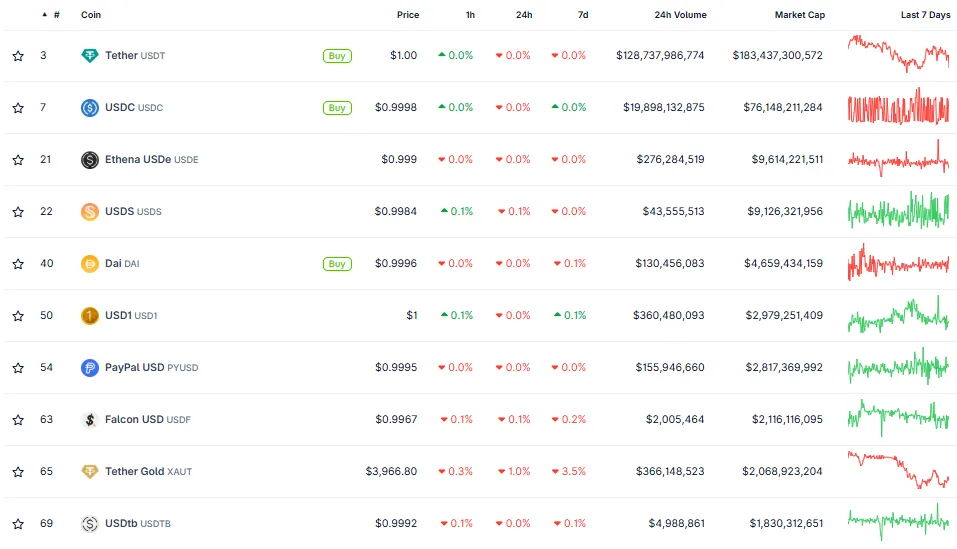Open the PayPal USD PYUSD link
Screen dimensions: 957x549
151,367
